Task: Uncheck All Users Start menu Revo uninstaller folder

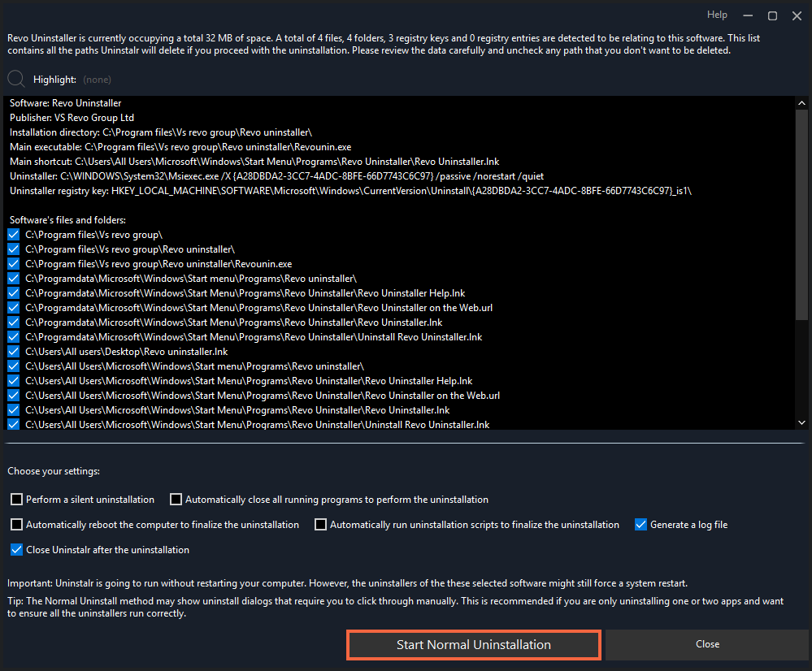Action: (x=14, y=366)
